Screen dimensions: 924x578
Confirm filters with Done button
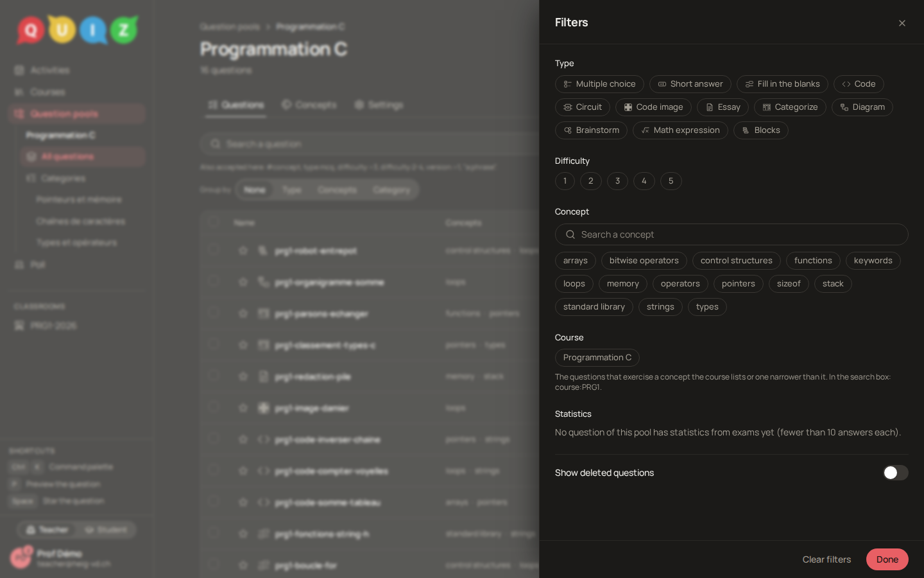[x=887, y=559]
